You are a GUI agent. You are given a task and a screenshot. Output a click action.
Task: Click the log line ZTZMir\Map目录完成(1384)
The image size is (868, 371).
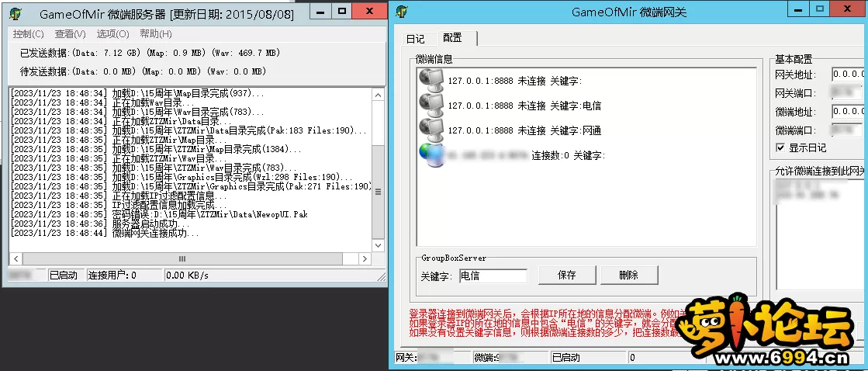(x=157, y=150)
